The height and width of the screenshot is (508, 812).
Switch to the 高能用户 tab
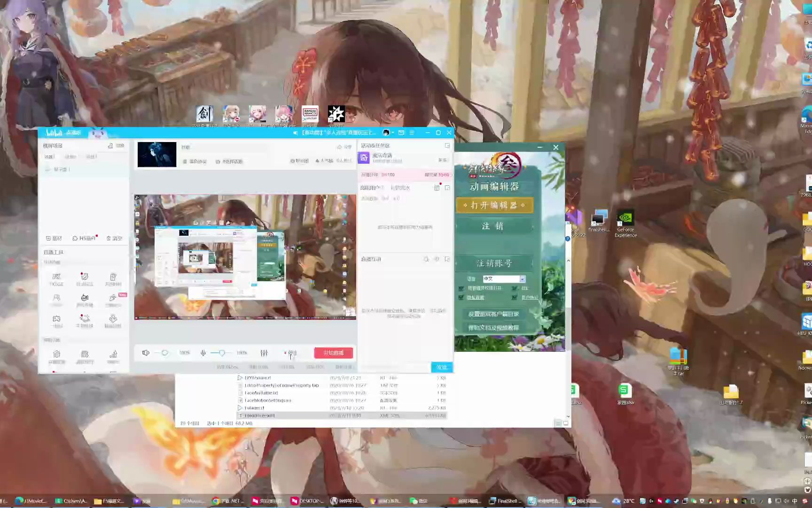click(x=370, y=188)
